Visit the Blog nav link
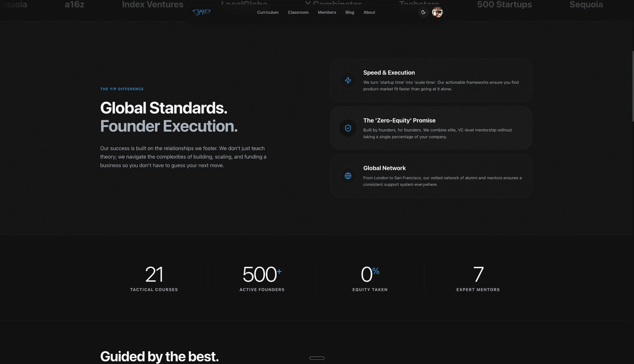 click(x=350, y=12)
